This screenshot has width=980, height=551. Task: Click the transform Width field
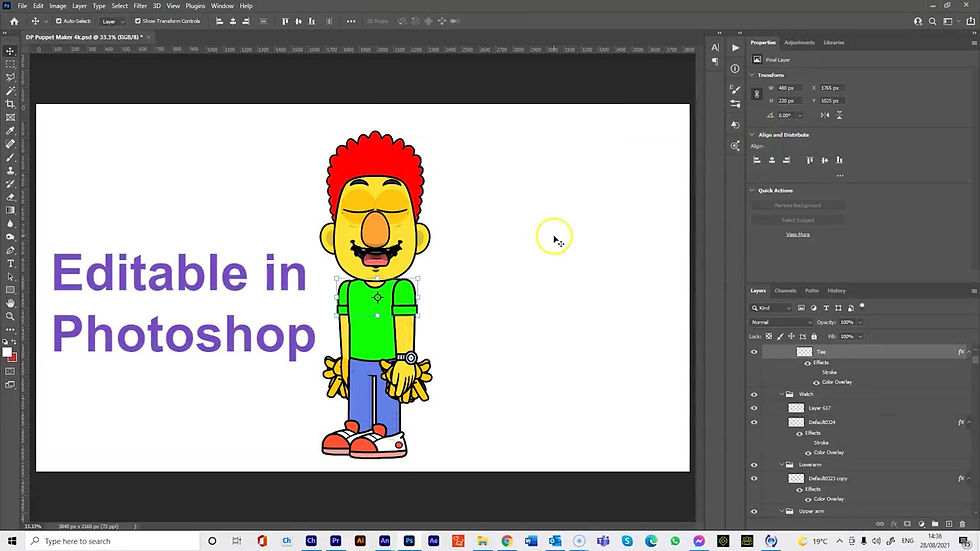coord(791,88)
